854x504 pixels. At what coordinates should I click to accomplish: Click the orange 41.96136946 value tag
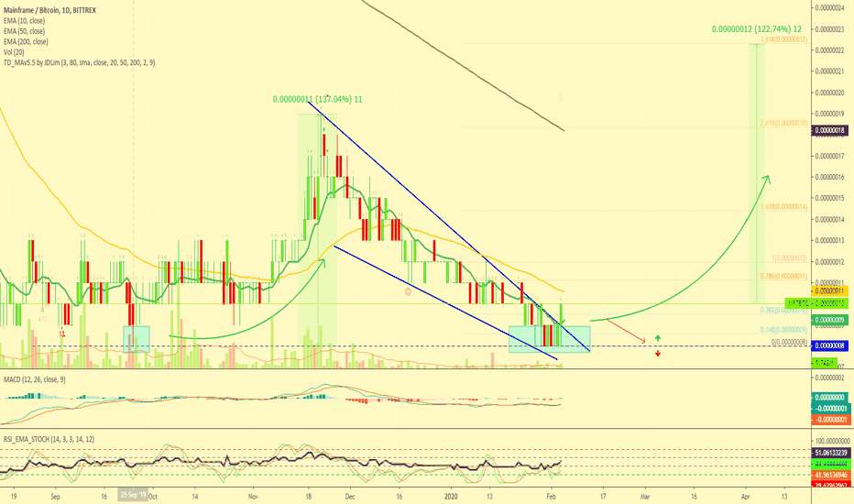[x=831, y=475]
